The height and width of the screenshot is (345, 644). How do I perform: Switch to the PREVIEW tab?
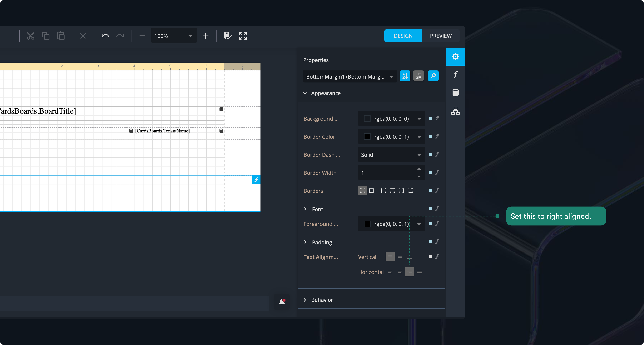pos(441,36)
